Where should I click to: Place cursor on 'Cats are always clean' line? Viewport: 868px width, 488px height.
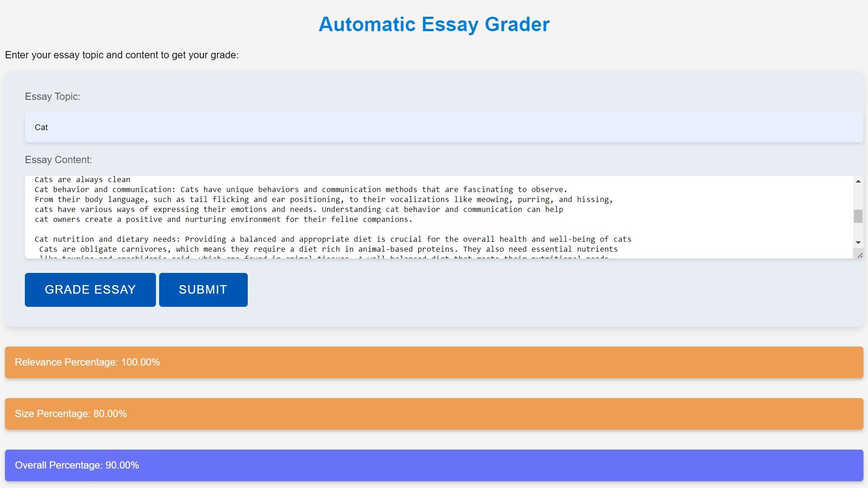[82, 180]
